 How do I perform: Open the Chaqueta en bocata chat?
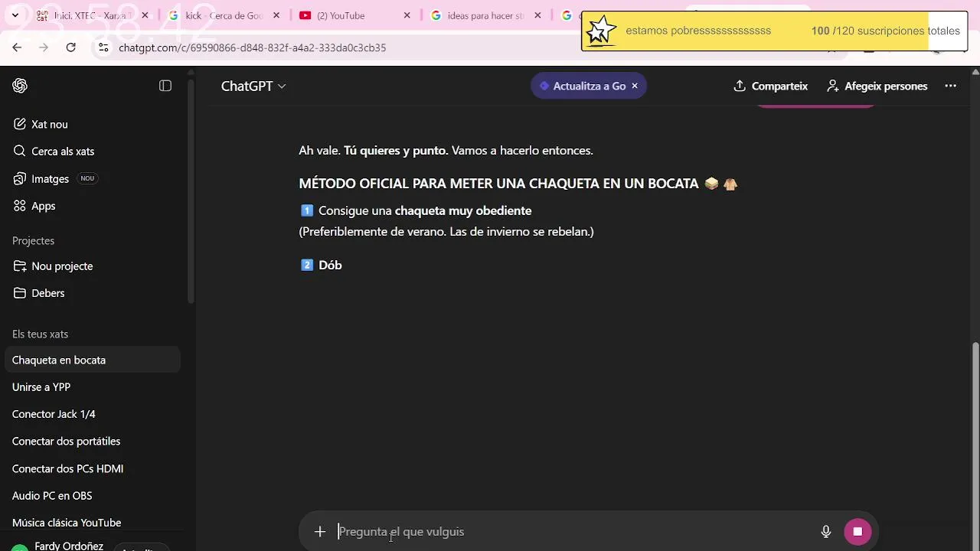coord(92,360)
